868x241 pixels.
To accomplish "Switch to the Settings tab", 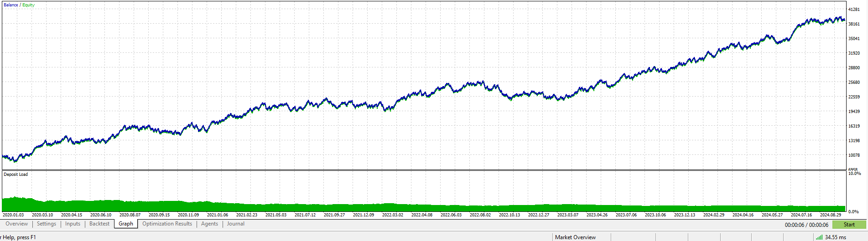I will (47, 224).
